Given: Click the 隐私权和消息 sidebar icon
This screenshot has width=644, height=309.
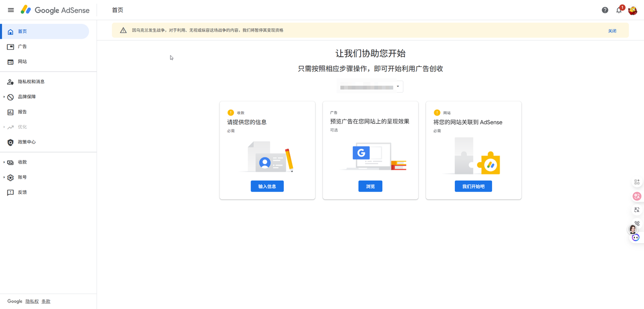Looking at the screenshot, I should [x=11, y=82].
